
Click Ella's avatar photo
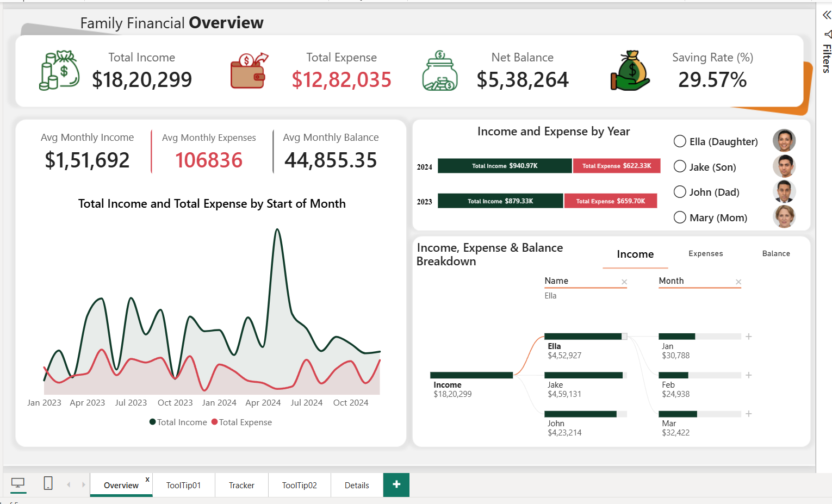pyautogui.click(x=784, y=141)
